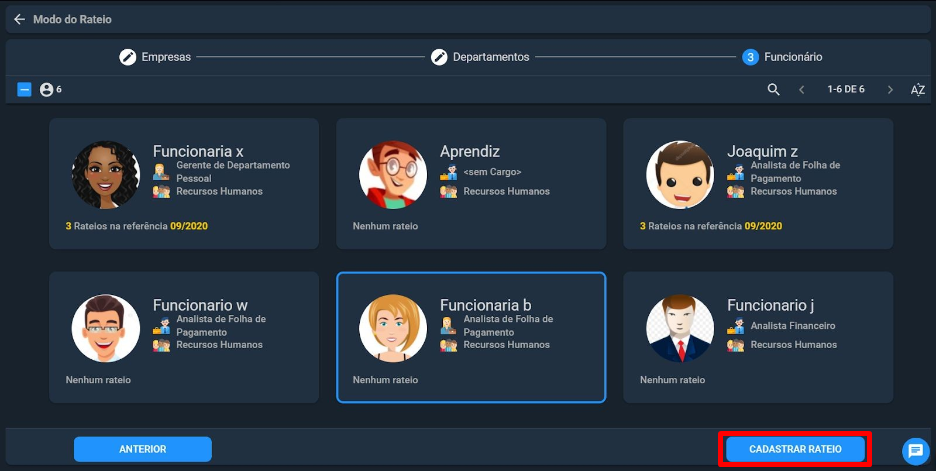Image resolution: width=936 pixels, height=472 pixels.
Task: Click 'Analista Financeiro' on Funcionario j card
Action: 793,326
